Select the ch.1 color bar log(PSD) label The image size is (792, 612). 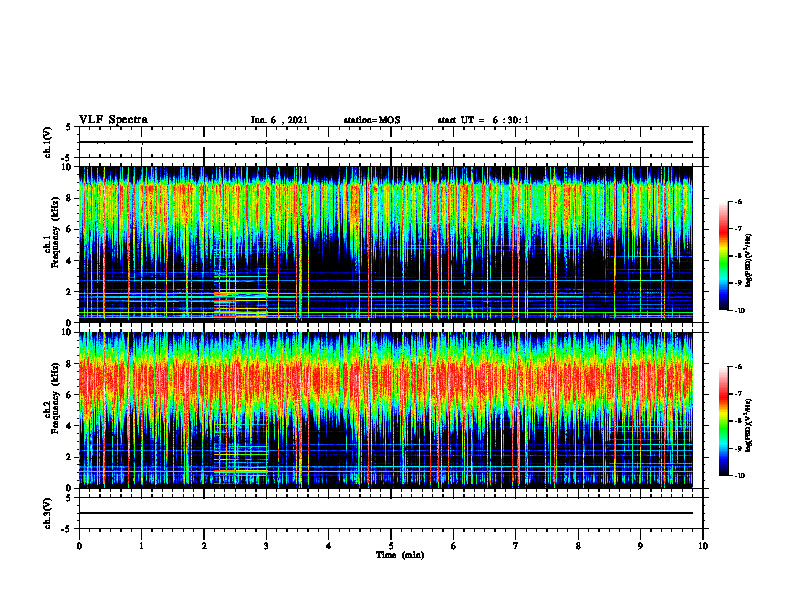749,260
